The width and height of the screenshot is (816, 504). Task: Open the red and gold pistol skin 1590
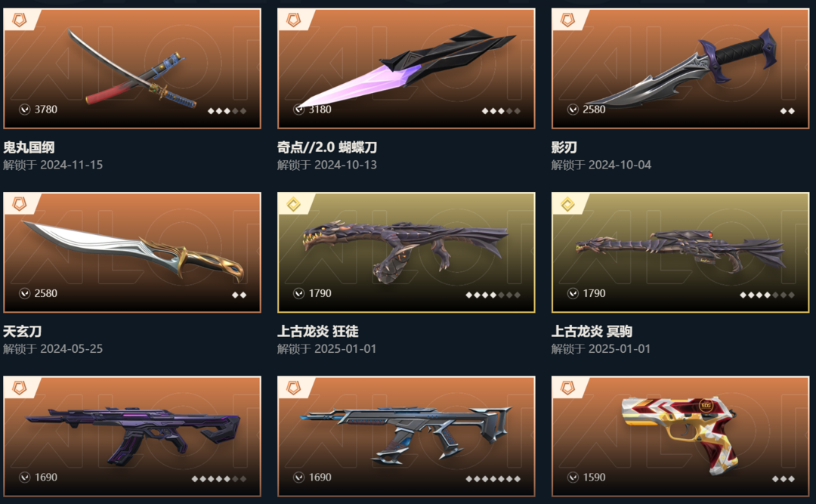[x=680, y=436]
